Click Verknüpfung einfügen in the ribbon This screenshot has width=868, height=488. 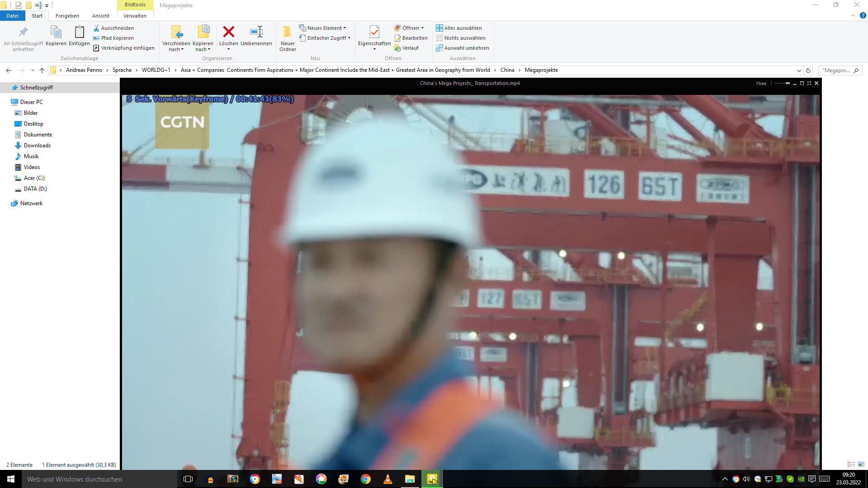pos(124,48)
